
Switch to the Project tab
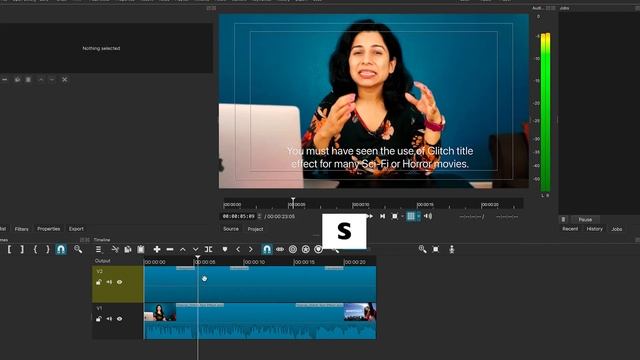(256, 229)
